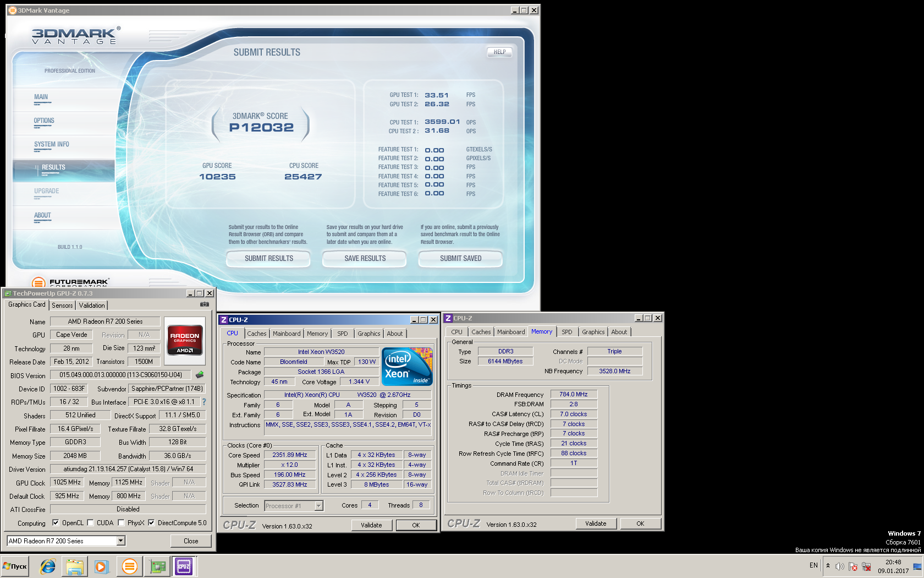This screenshot has height=578, width=924.
Task: Click the Bus Interface question mark icon
Action: click(204, 402)
